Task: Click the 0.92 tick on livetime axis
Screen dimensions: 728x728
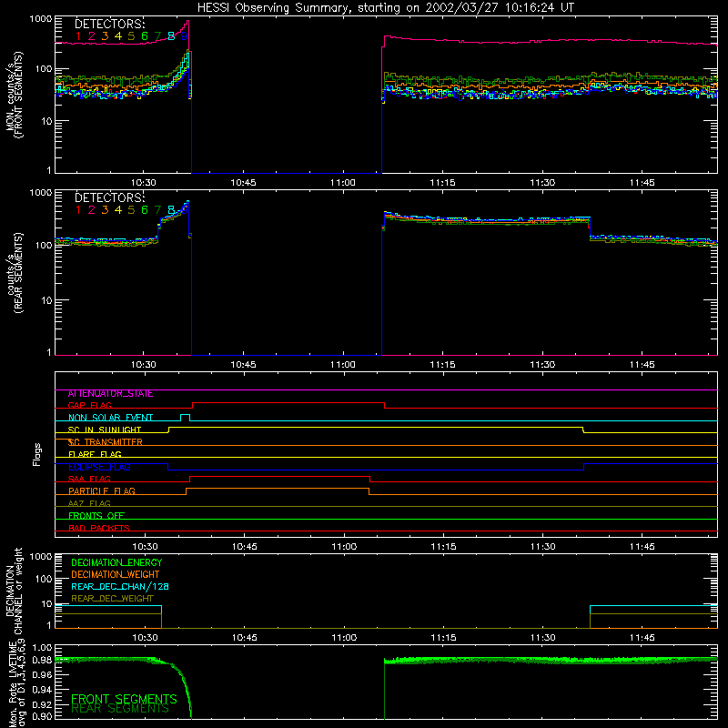Action: pyautogui.click(x=42, y=703)
